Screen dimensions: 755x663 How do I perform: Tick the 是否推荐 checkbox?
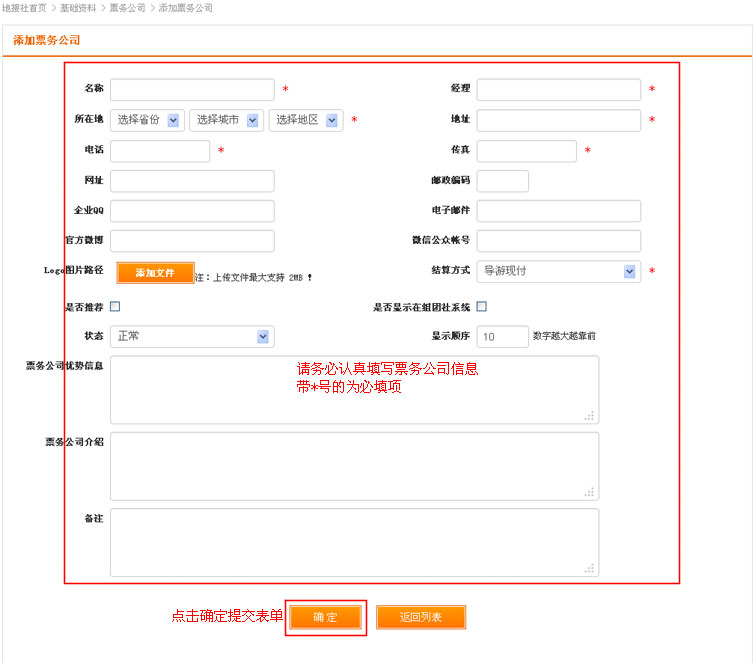point(115,307)
